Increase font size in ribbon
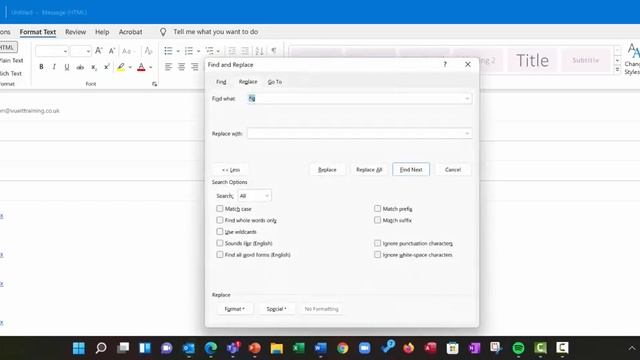This screenshot has width=640, height=360. (99, 51)
